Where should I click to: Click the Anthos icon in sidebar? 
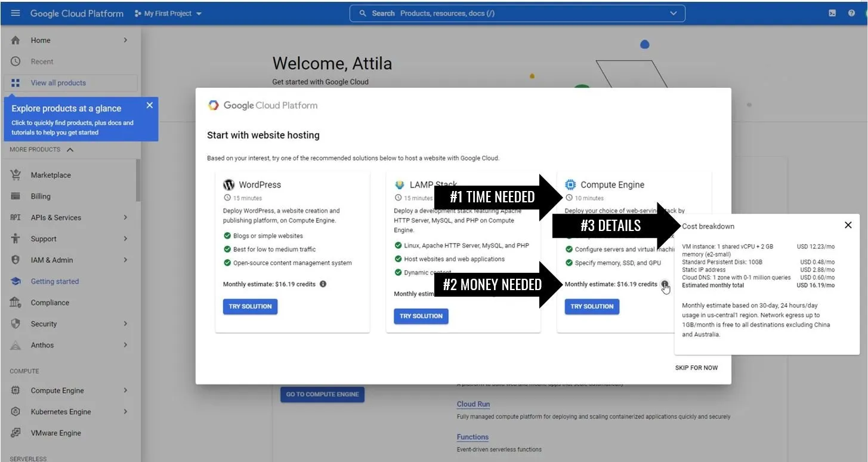[16, 345]
